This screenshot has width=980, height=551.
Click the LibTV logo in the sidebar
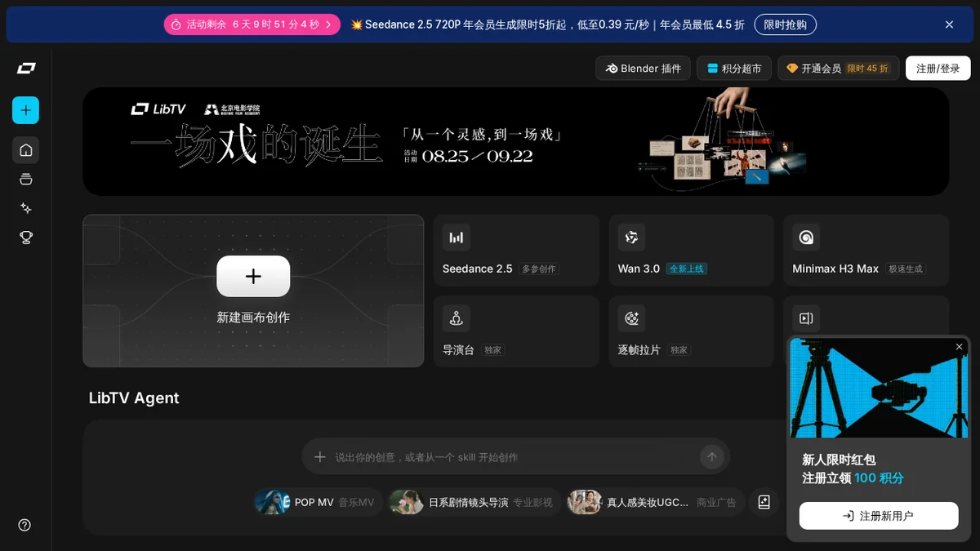click(26, 69)
